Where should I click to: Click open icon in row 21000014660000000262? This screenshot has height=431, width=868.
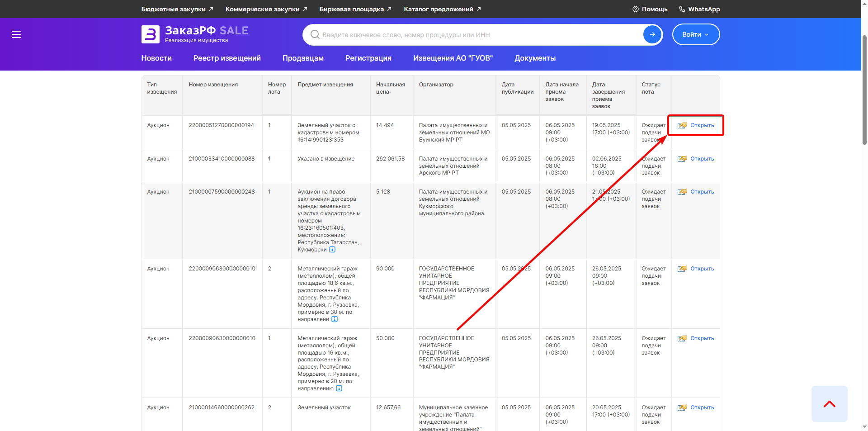pos(682,407)
